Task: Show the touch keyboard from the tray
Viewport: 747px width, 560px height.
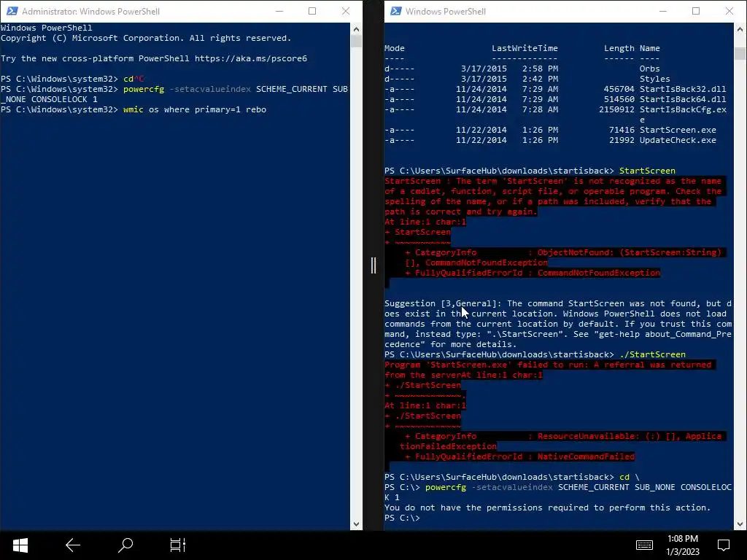Action: pos(644,545)
